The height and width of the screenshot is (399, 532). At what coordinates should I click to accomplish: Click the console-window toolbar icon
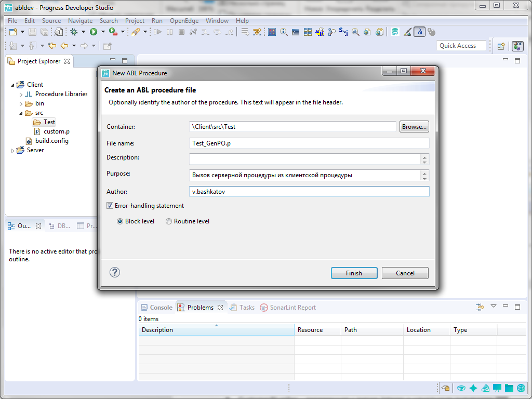[296, 32]
